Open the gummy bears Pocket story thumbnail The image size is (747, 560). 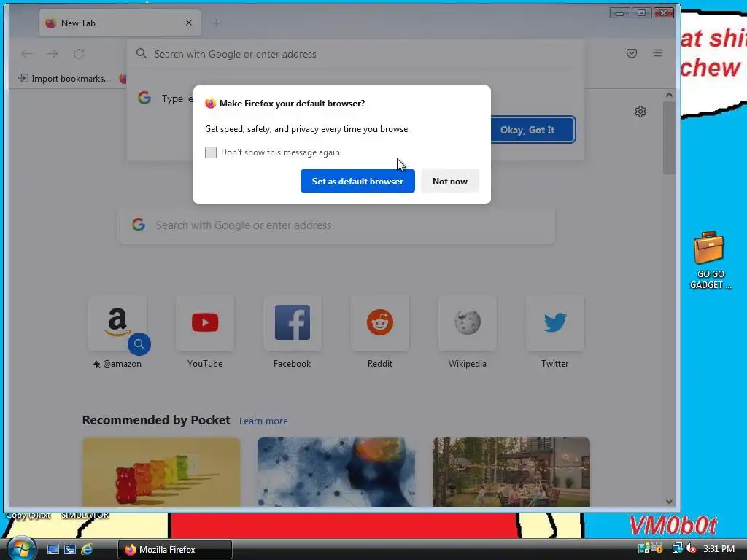click(x=161, y=472)
